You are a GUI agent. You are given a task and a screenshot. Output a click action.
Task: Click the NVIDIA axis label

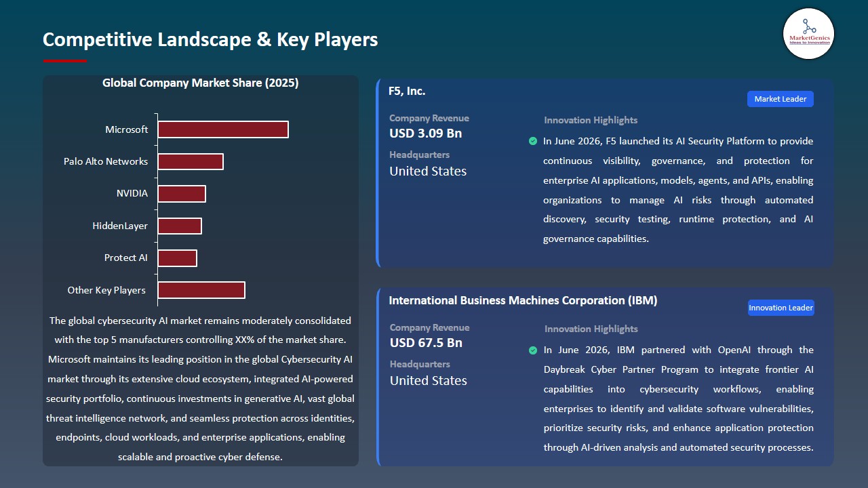(132, 194)
